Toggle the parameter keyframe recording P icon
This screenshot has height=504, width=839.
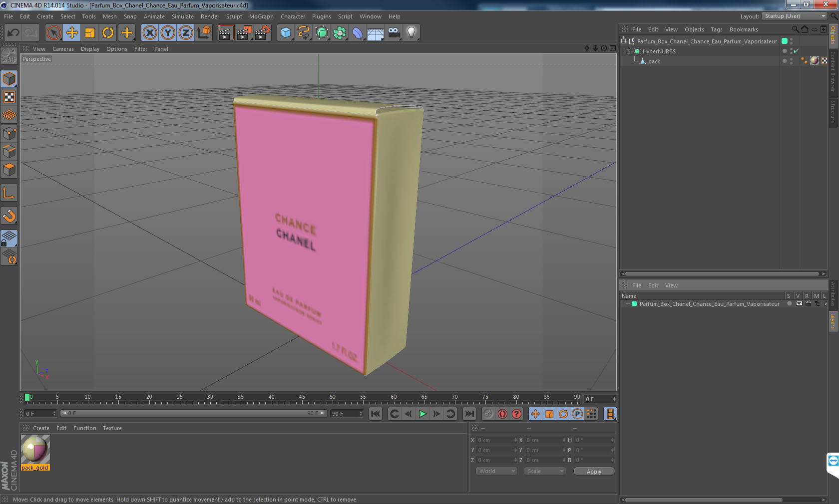(577, 414)
